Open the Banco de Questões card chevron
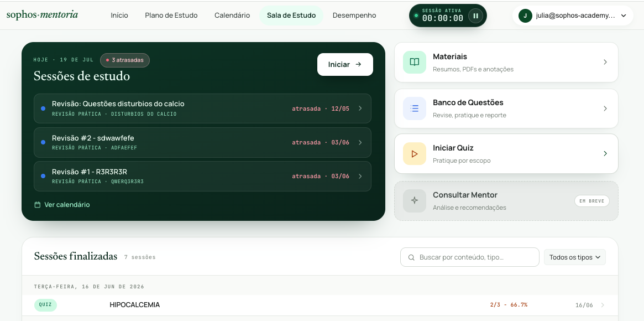 coord(605,108)
